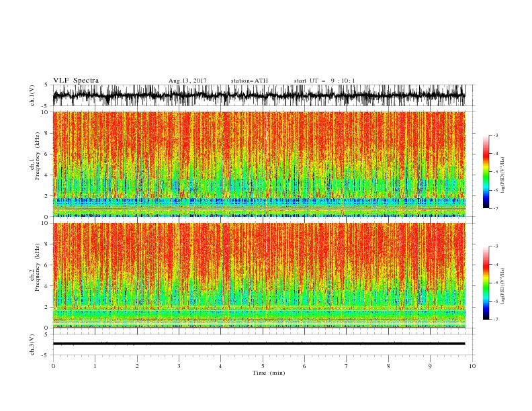Screen dimensions: 532x411
Task: Click the '-7' value on ch.2 colorbar
Action: pyautogui.click(x=496, y=320)
